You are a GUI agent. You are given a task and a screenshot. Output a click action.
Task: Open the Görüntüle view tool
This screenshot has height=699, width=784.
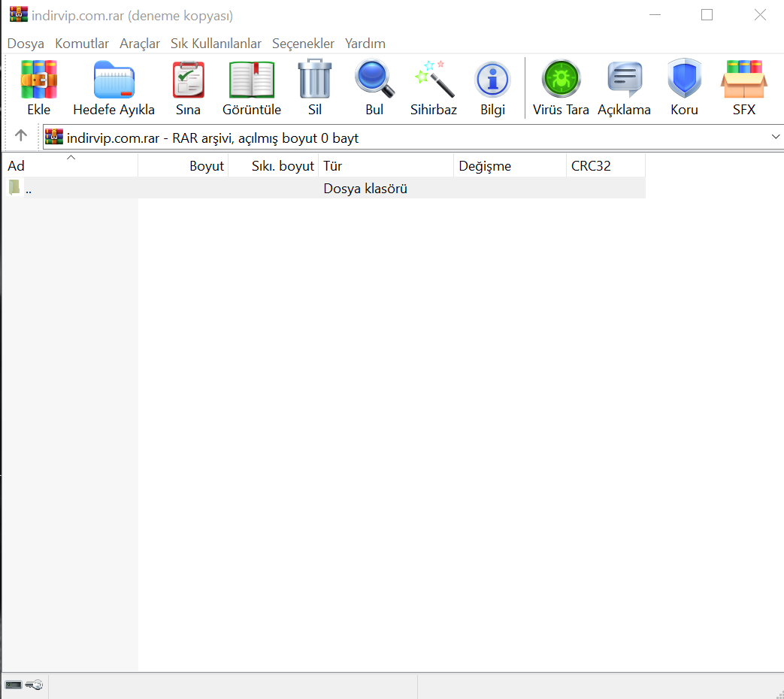click(252, 80)
